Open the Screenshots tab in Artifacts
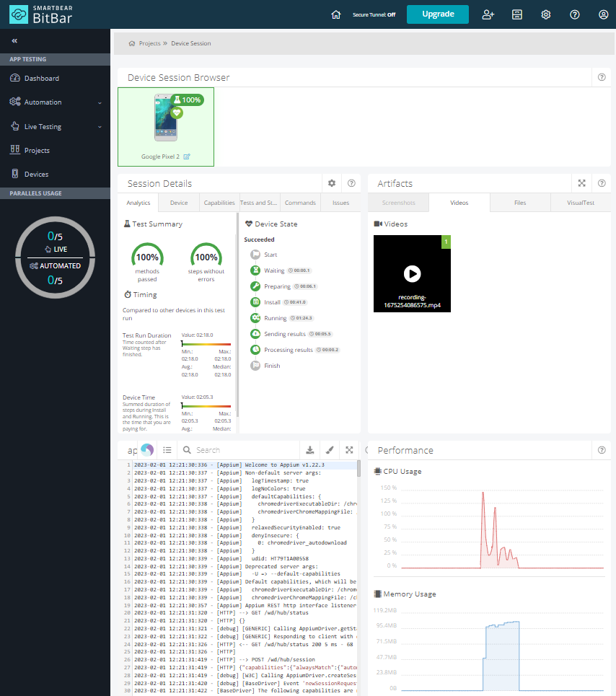Image resolution: width=616 pixels, height=696 pixels. tap(397, 203)
